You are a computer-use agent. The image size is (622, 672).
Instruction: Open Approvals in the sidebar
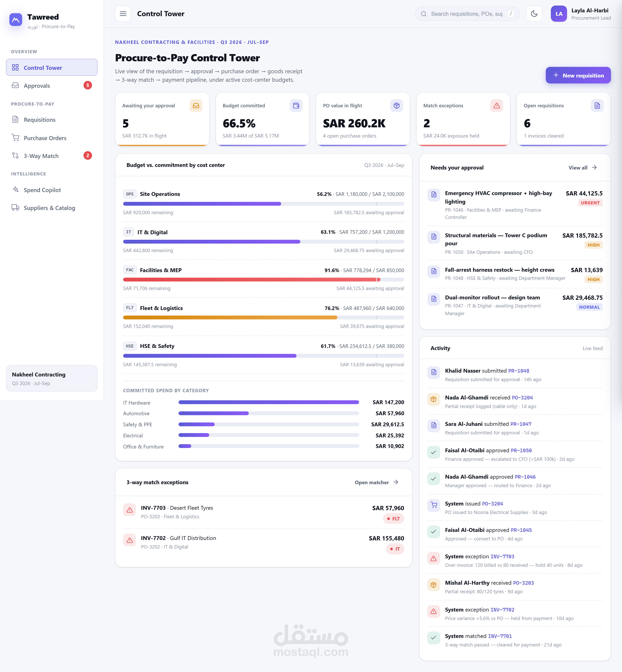click(x=52, y=85)
